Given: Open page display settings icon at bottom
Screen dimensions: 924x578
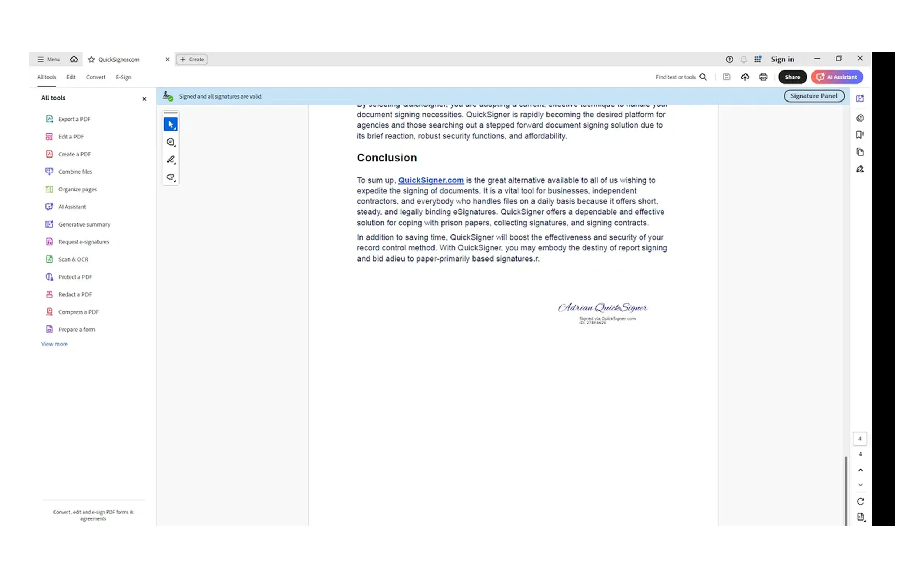Looking at the screenshot, I should tap(860, 517).
